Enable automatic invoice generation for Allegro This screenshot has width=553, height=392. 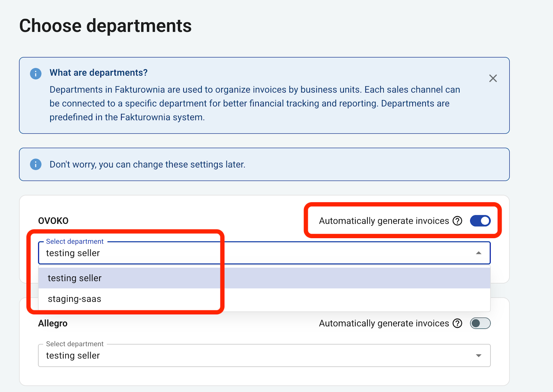coord(480,323)
